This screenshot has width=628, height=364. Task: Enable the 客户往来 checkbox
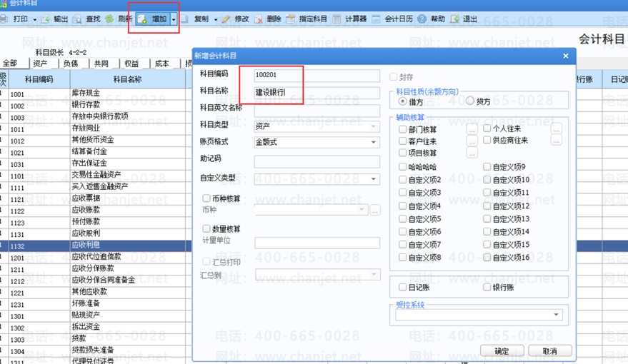[402, 141]
